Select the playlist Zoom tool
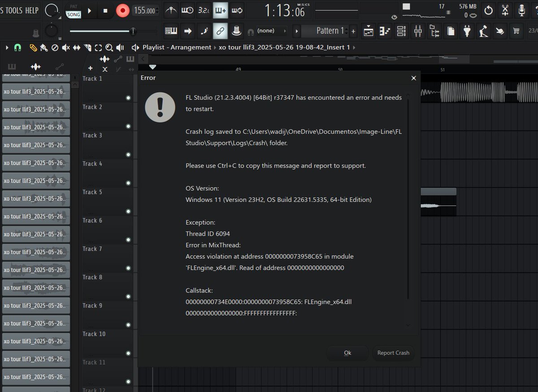The image size is (538, 392). (109, 47)
